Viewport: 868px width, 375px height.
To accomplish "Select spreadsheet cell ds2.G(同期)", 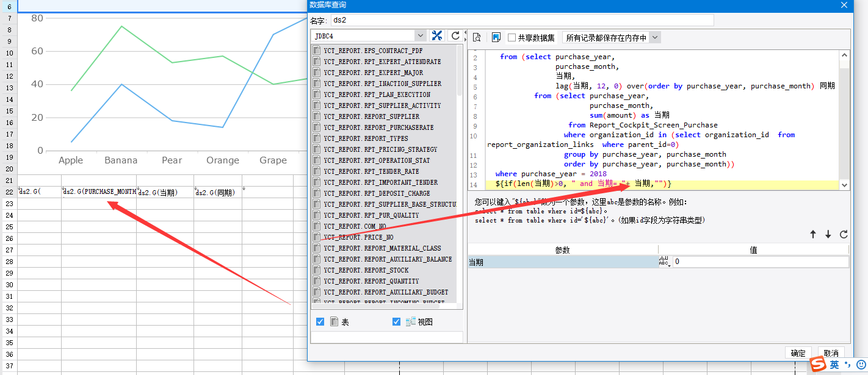I will pyautogui.click(x=218, y=192).
